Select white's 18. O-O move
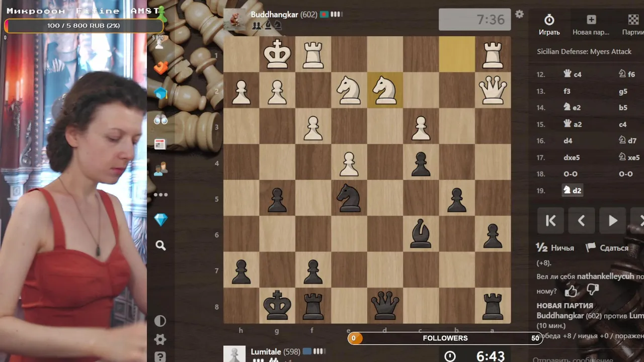This screenshot has height=362, width=644. click(571, 174)
